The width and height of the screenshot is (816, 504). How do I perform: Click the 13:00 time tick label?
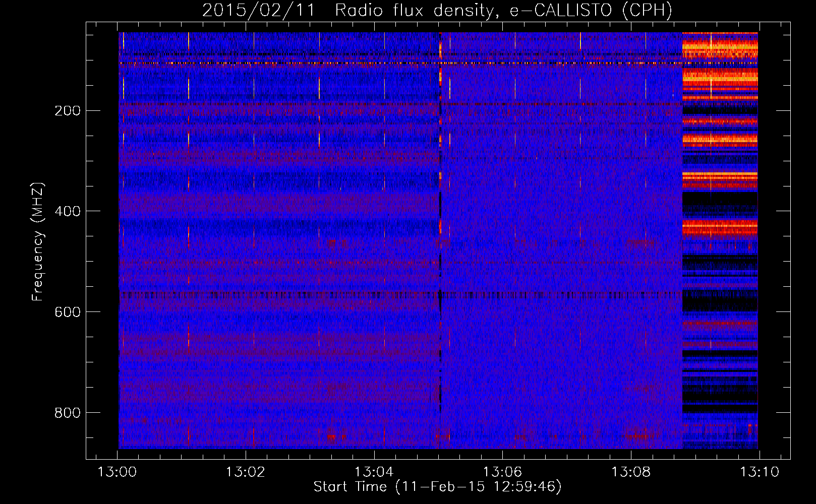pyautogui.click(x=117, y=472)
